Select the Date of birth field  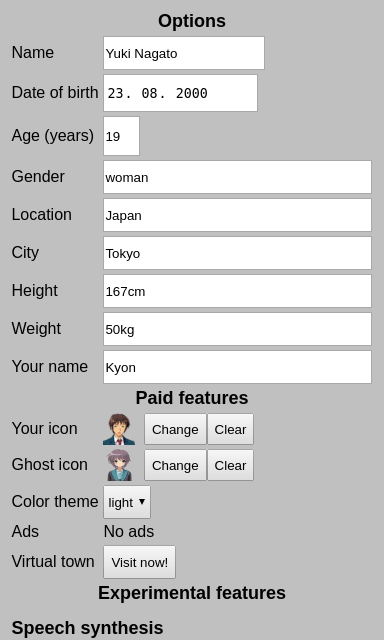(180, 93)
